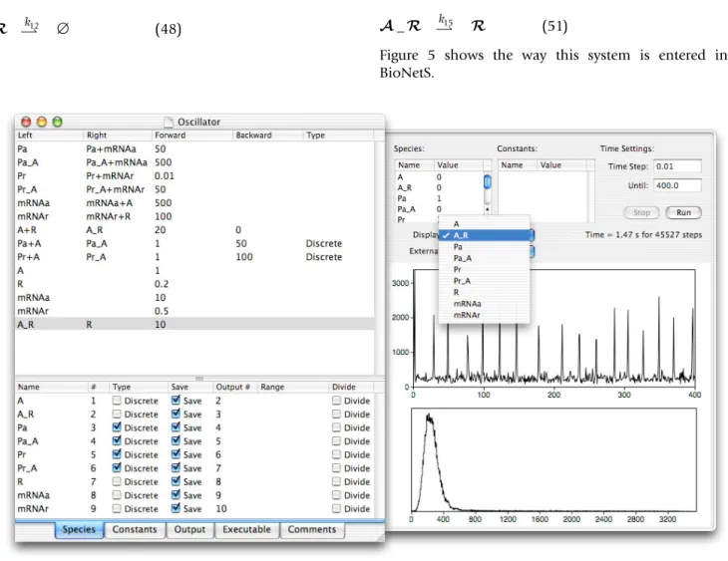This screenshot has width=728, height=561.
Task: Click the Time Step input field
Action: pos(677,166)
